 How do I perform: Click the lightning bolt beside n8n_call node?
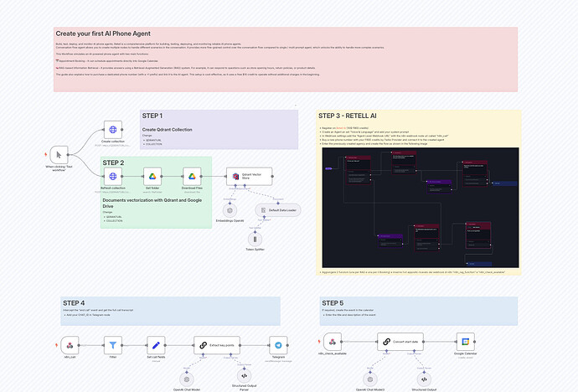coord(56,345)
